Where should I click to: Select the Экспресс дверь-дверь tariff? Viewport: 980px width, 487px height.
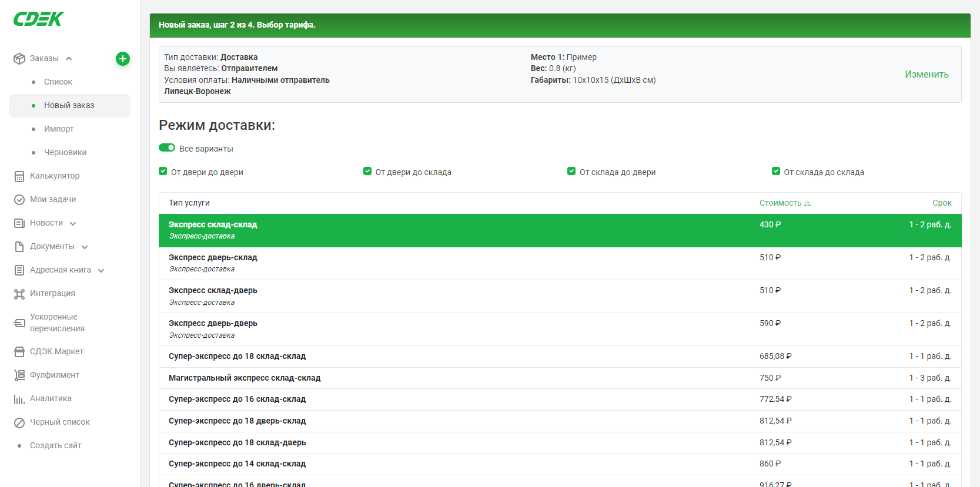coord(560,329)
